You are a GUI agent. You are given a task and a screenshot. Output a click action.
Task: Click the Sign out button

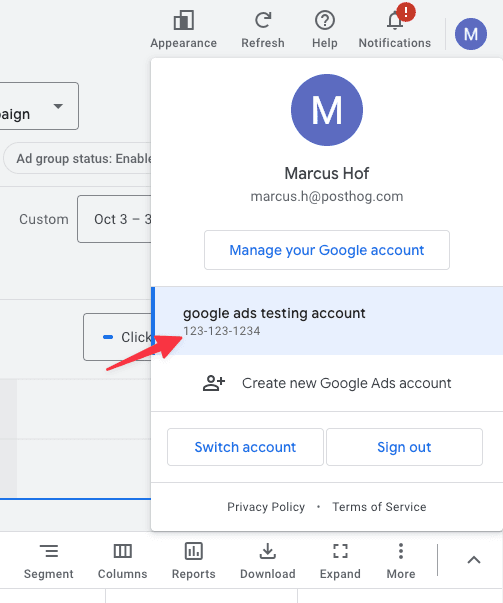coord(404,447)
